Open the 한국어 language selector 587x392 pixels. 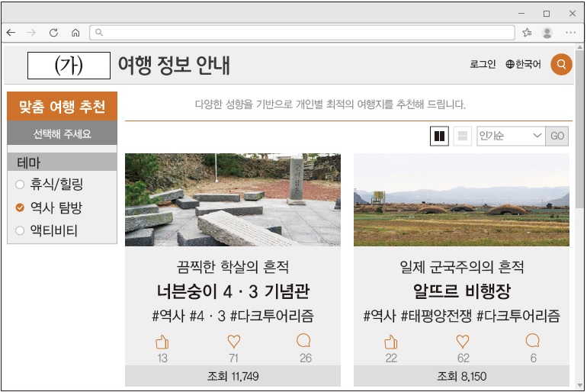point(523,65)
